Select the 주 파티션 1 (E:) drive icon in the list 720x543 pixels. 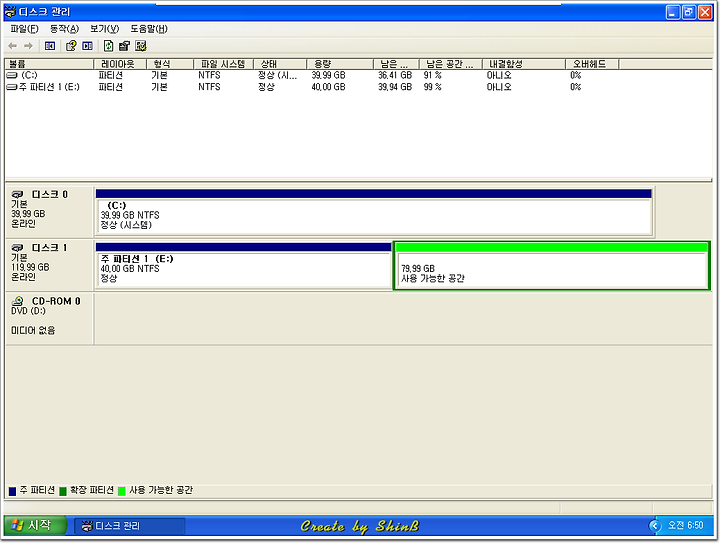coord(12,87)
